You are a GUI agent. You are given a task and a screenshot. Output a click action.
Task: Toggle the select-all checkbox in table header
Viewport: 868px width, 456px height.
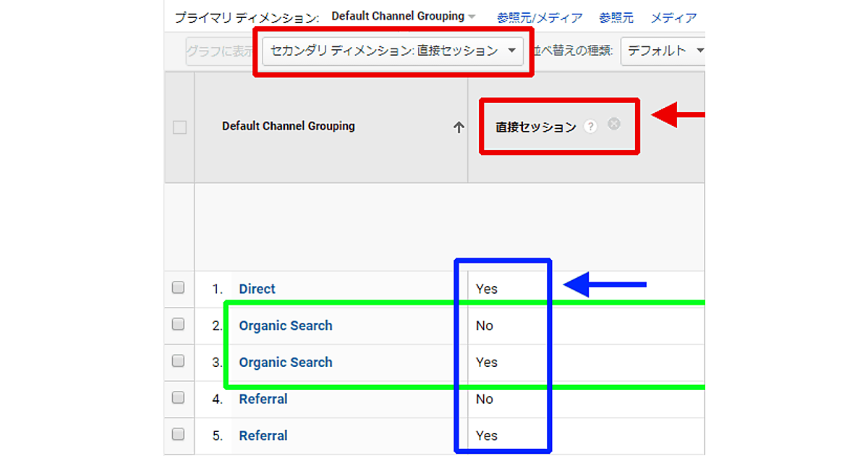(179, 127)
